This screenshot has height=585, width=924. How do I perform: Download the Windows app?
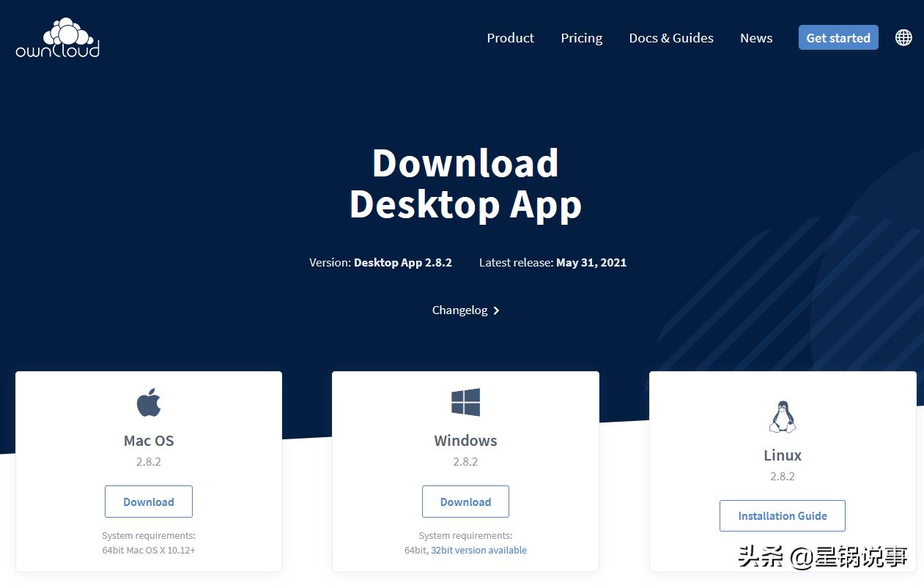(x=465, y=502)
